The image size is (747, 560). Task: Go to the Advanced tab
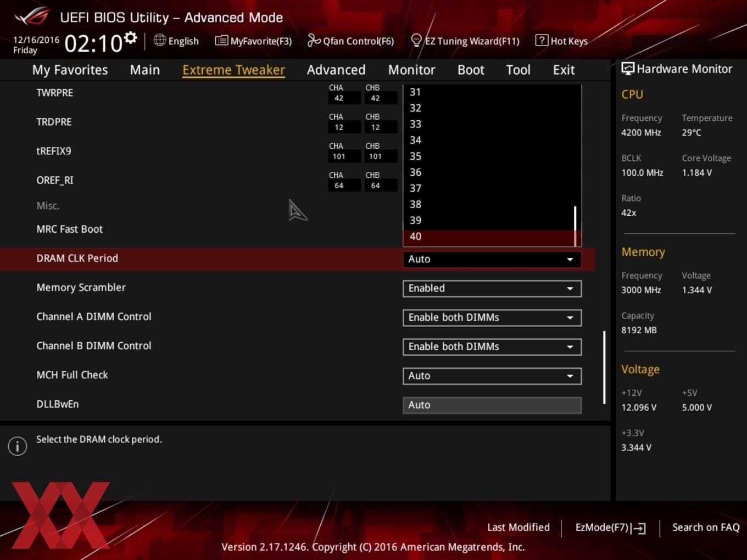pos(336,70)
